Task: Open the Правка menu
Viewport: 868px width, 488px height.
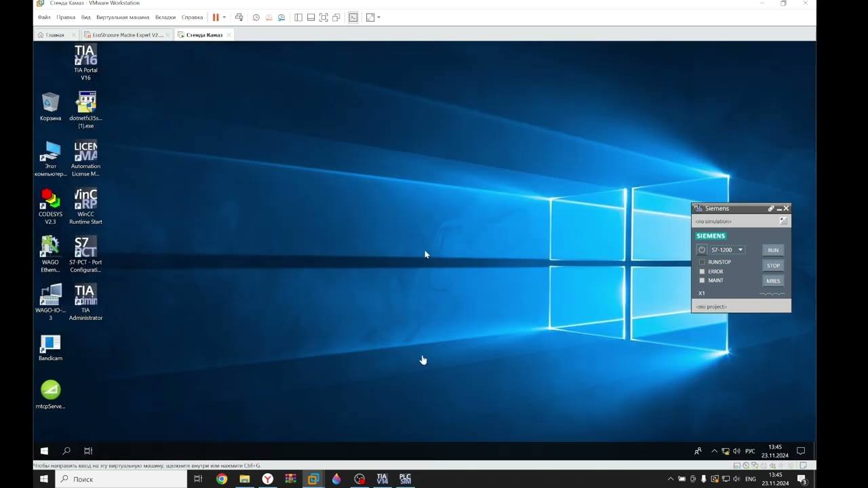Action: point(66,18)
